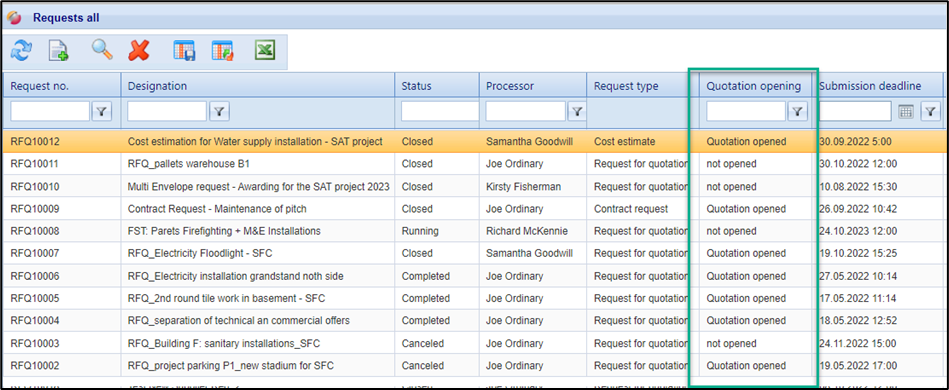The image size is (949, 390).
Task: Apply the Request no. filter funnel
Action: [x=102, y=111]
